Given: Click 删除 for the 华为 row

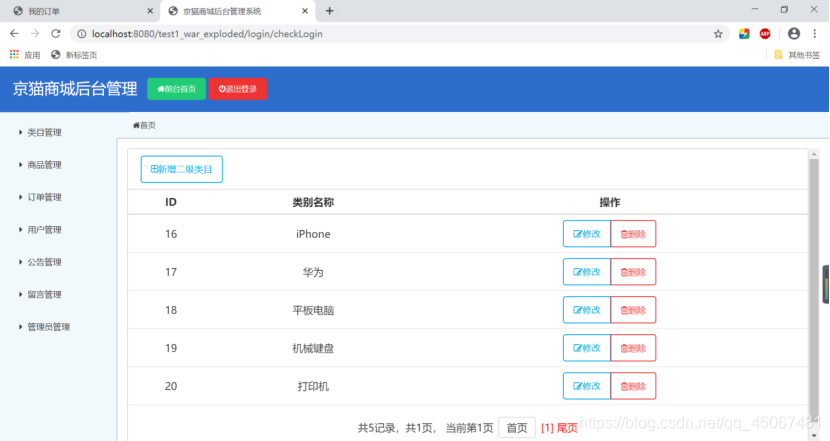Looking at the screenshot, I should (x=633, y=272).
